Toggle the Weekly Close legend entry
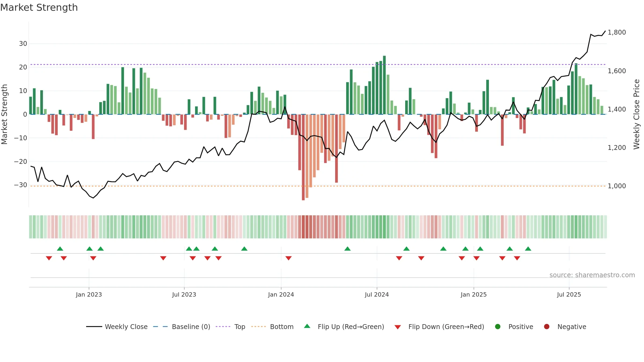Screen dimensions: 644x362 point(117,327)
